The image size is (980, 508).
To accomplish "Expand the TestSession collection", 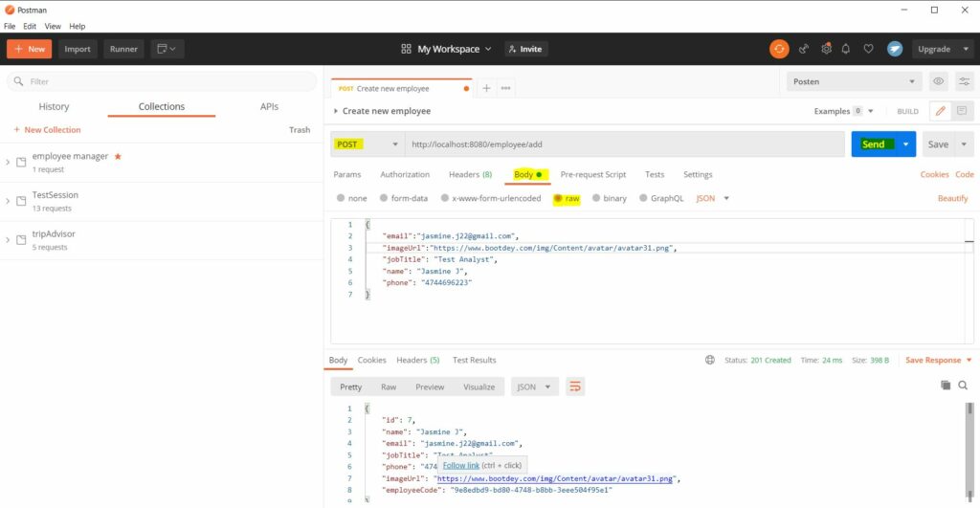I will pyautogui.click(x=8, y=201).
